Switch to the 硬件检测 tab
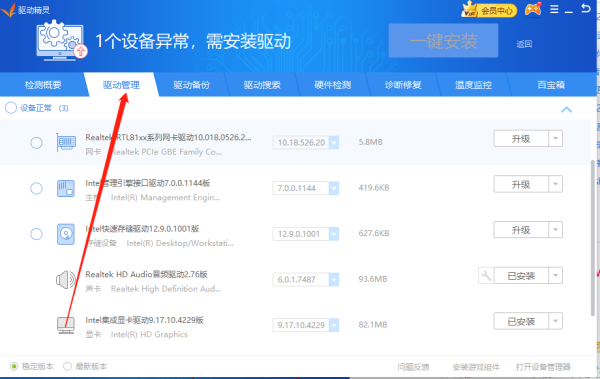 [x=333, y=85]
